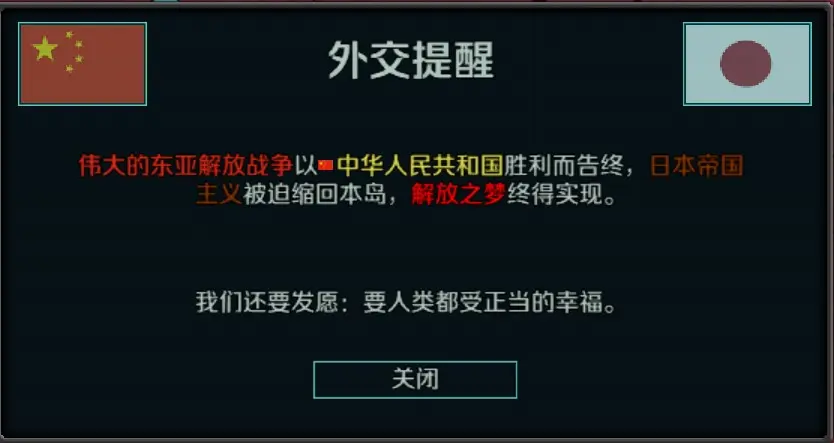Click the word 以 before the China icon
Viewport: 834px width, 443px height.
tap(306, 166)
